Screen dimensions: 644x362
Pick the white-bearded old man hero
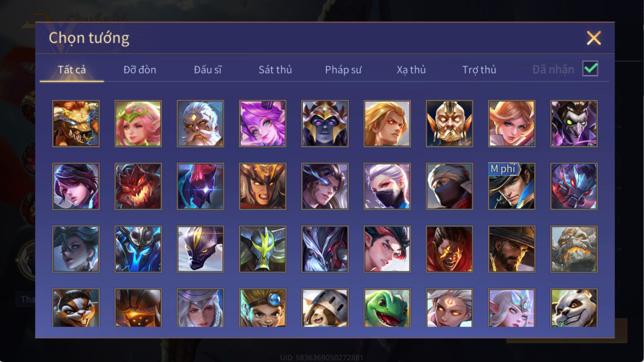click(x=200, y=123)
